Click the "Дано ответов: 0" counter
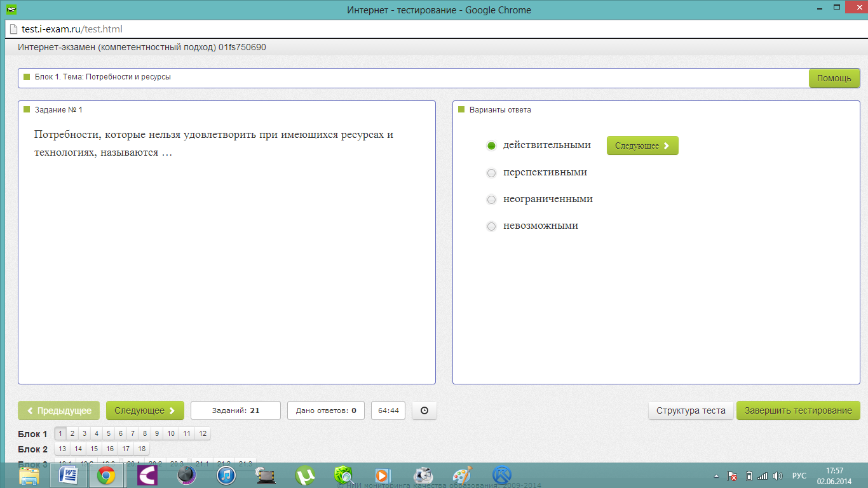Viewport: 868px width, 488px height. tap(326, 410)
